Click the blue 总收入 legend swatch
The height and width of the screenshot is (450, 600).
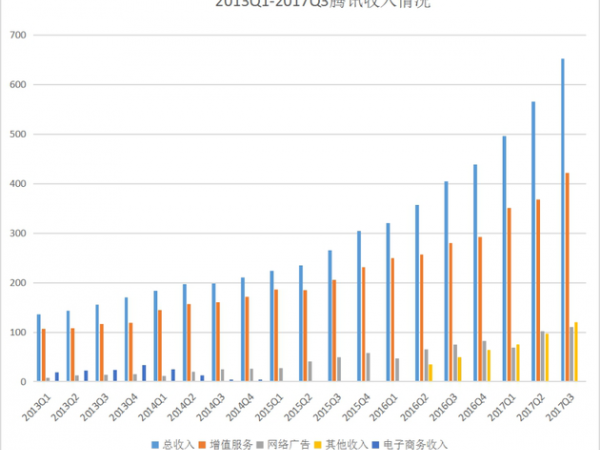[155, 445]
